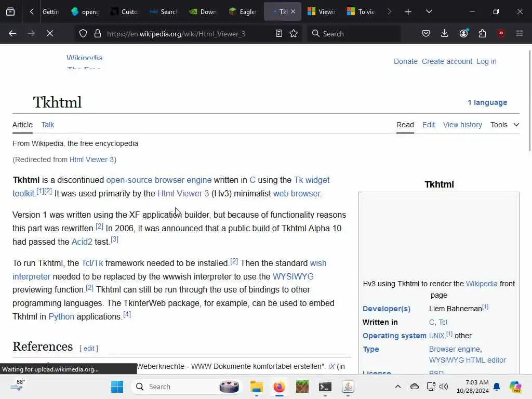Open the Pocket save icon

click(426, 33)
